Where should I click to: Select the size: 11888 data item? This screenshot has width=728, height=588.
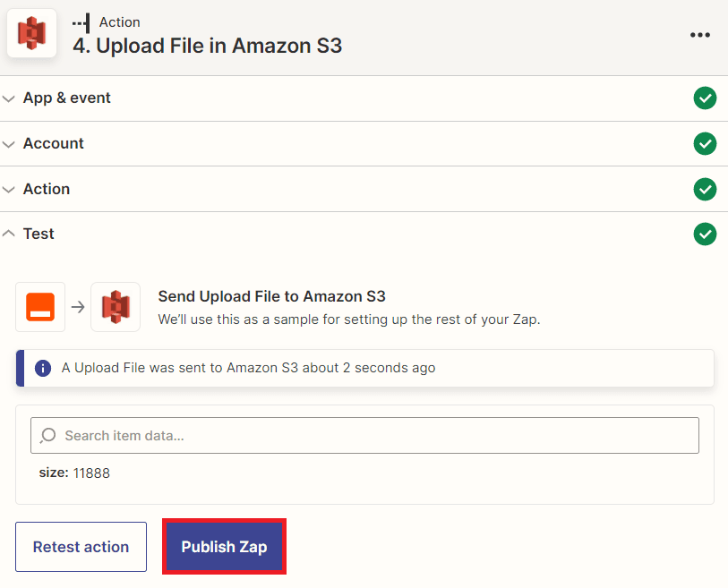74,473
